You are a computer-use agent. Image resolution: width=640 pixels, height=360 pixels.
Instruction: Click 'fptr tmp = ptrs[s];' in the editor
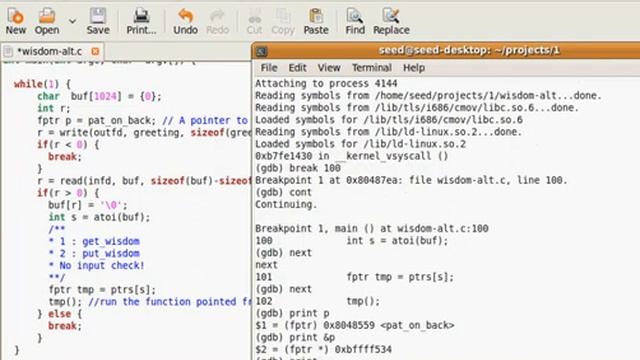(x=102, y=290)
